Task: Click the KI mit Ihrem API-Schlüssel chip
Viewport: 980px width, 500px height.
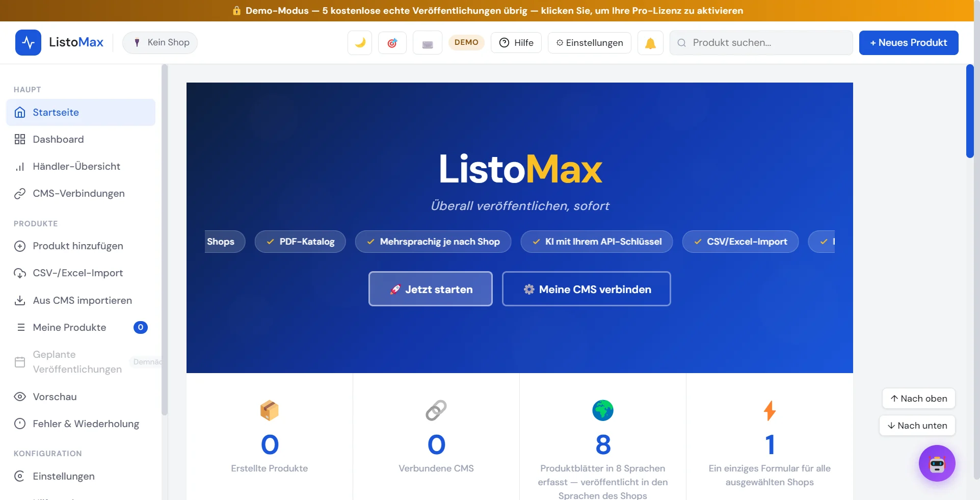Action: (597, 242)
